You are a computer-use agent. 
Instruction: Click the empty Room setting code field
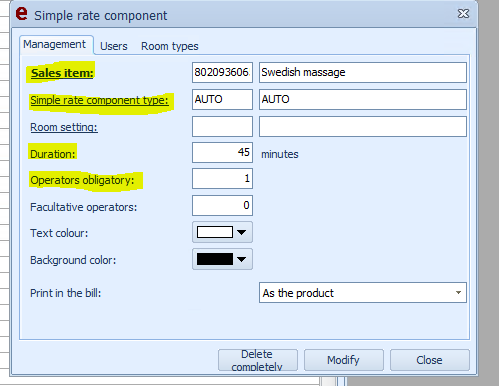click(x=222, y=126)
